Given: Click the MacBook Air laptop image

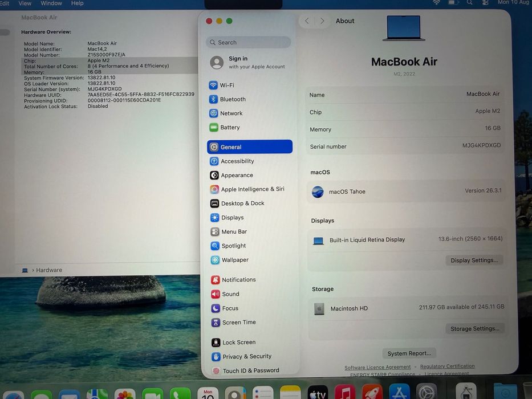Looking at the screenshot, I should [404, 28].
